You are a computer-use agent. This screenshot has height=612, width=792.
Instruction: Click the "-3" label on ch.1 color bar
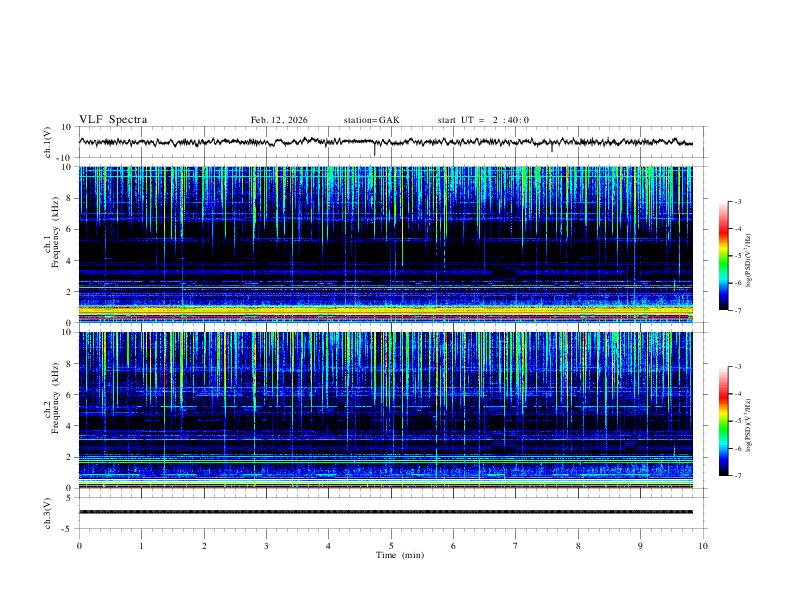[x=737, y=201]
